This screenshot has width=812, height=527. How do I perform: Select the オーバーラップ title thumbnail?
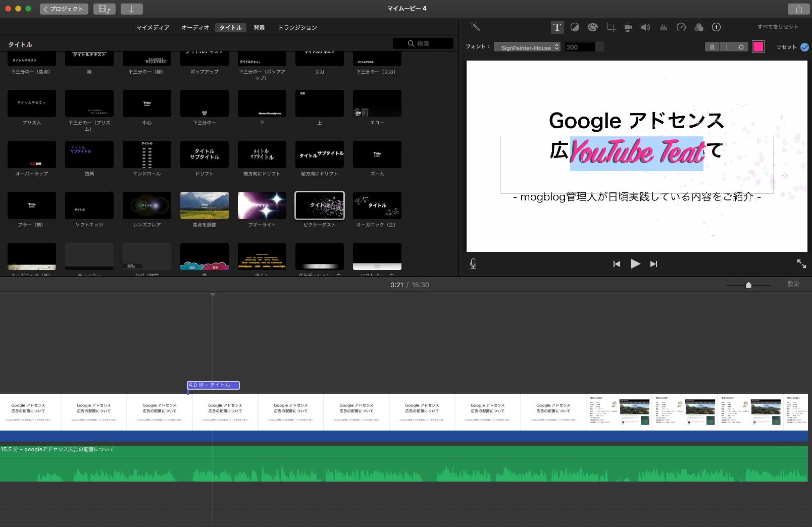[32, 154]
